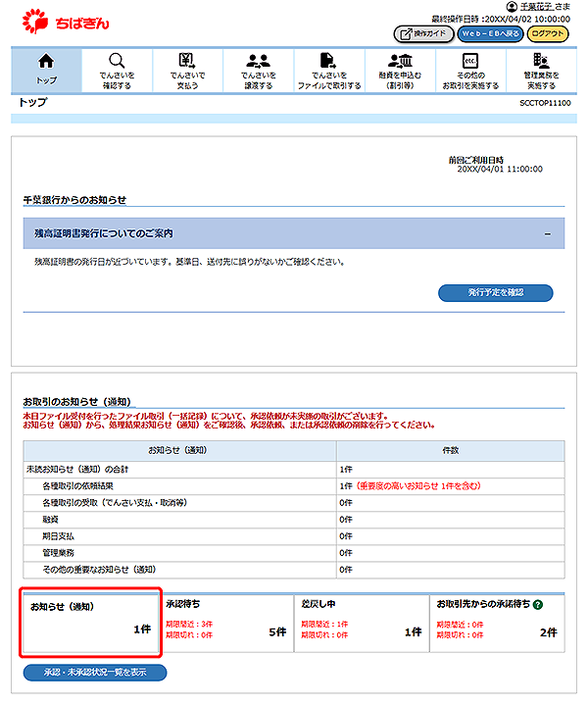Open the お取引先からの承諾待ち 2件 panel
The height and width of the screenshot is (705, 588).
click(496, 624)
